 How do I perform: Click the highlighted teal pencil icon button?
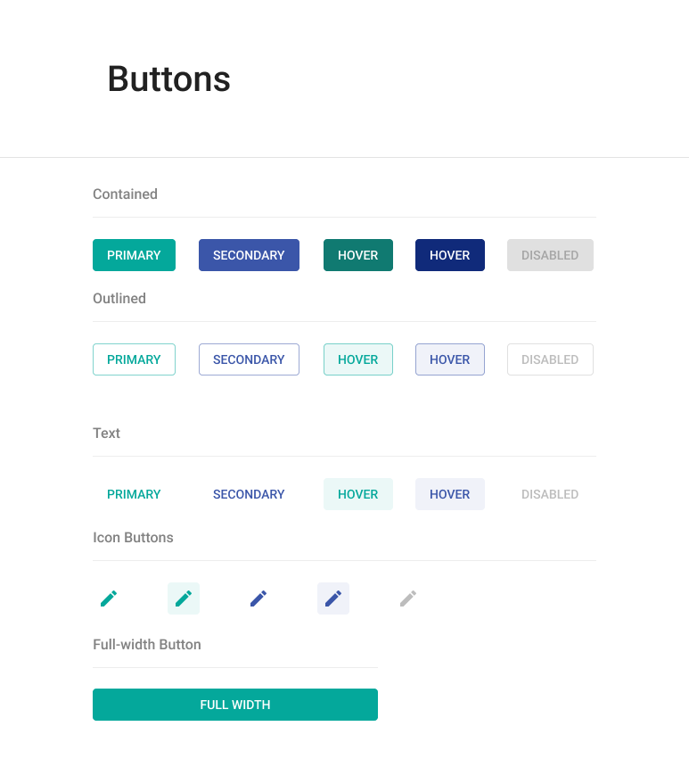(184, 598)
